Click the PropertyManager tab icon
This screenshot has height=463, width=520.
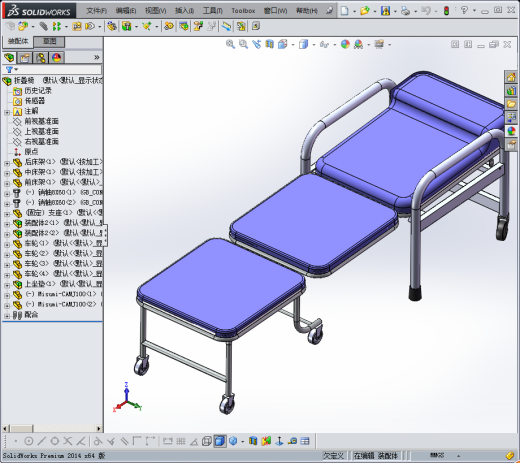coord(25,58)
